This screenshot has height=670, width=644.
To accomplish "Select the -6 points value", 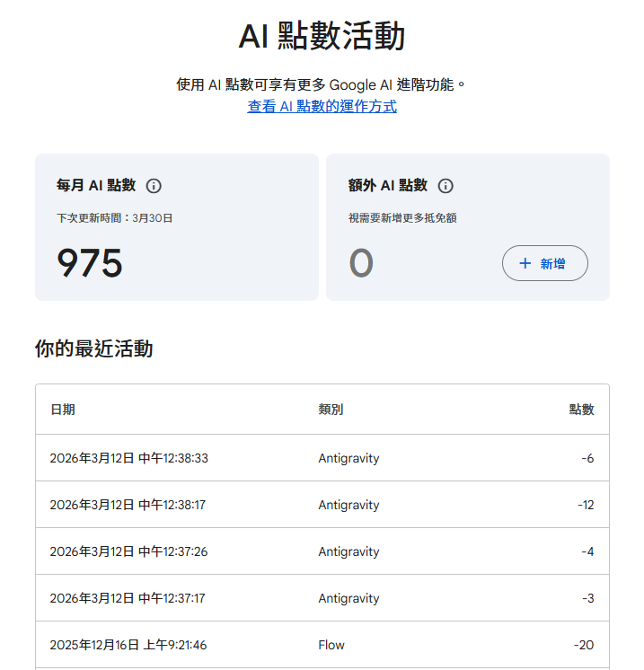I will point(587,458).
